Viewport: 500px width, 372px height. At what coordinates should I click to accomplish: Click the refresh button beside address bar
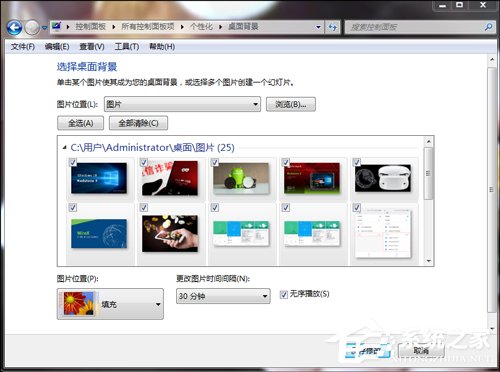pos(332,27)
